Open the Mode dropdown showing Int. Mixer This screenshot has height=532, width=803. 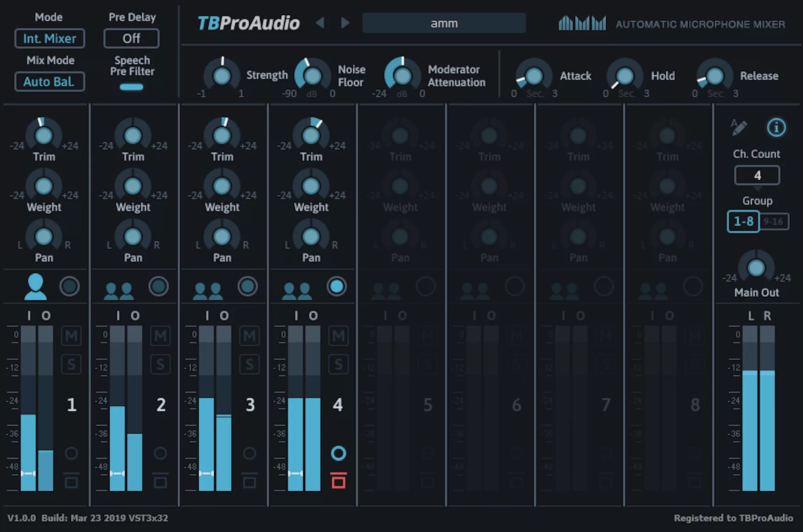50,39
